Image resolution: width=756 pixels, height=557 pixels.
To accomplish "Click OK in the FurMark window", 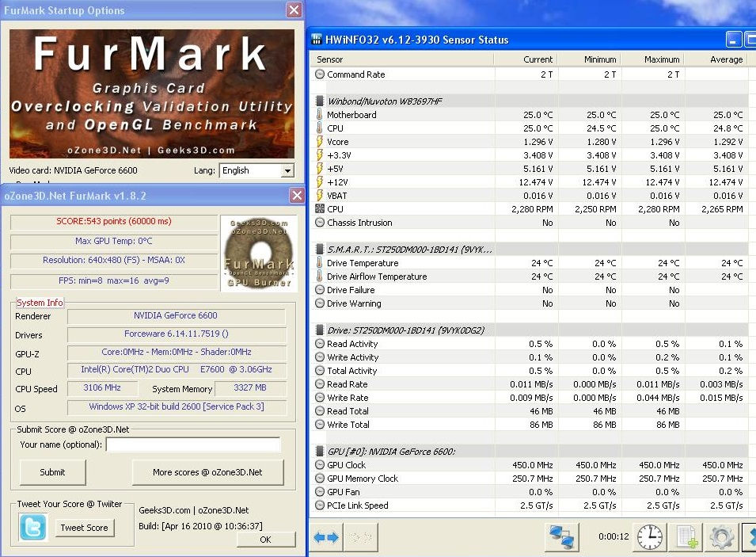I will click(266, 540).
